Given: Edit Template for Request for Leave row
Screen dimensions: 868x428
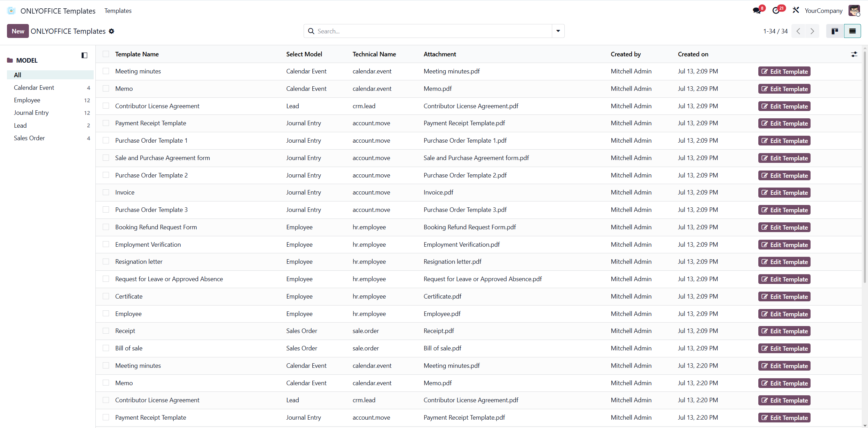Looking at the screenshot, I should click(784, 279).
